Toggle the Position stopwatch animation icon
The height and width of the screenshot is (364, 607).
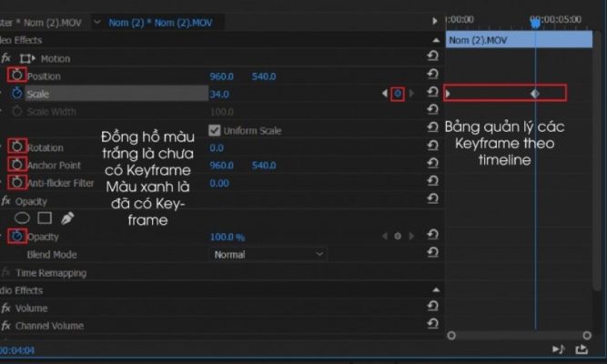click(16, 76)
